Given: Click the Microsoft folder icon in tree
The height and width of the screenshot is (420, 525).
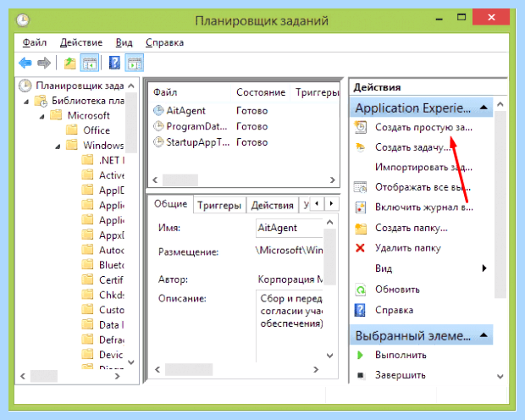Looking at the screenshot, I should pyautogui.click(x=56, y=115).
